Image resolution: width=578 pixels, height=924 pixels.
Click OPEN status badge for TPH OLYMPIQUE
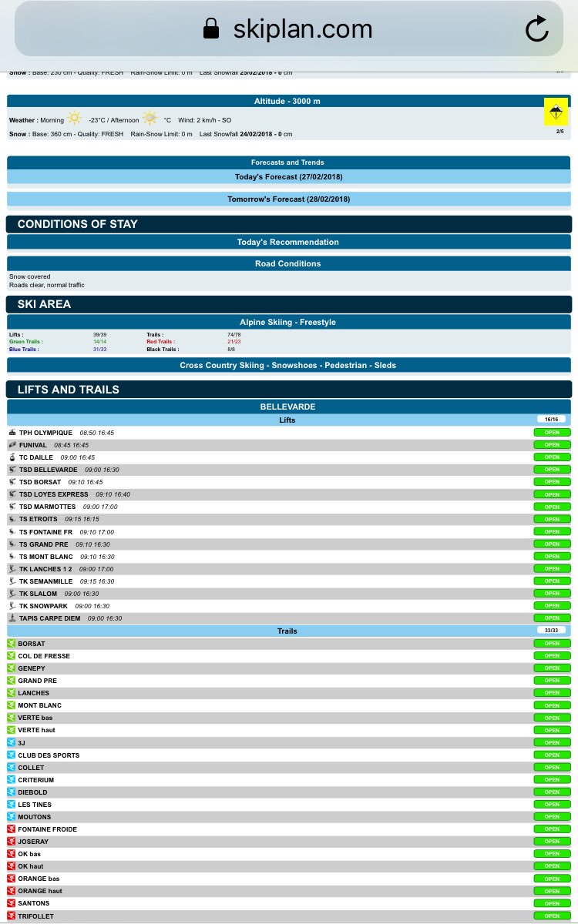click(552, 433)
